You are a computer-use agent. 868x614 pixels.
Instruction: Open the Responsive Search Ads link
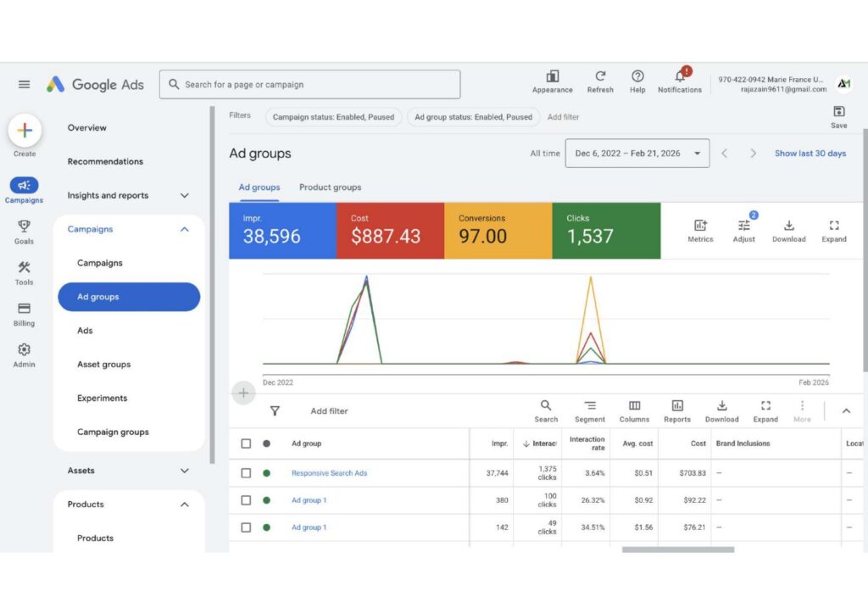click(x=330, y=473)
